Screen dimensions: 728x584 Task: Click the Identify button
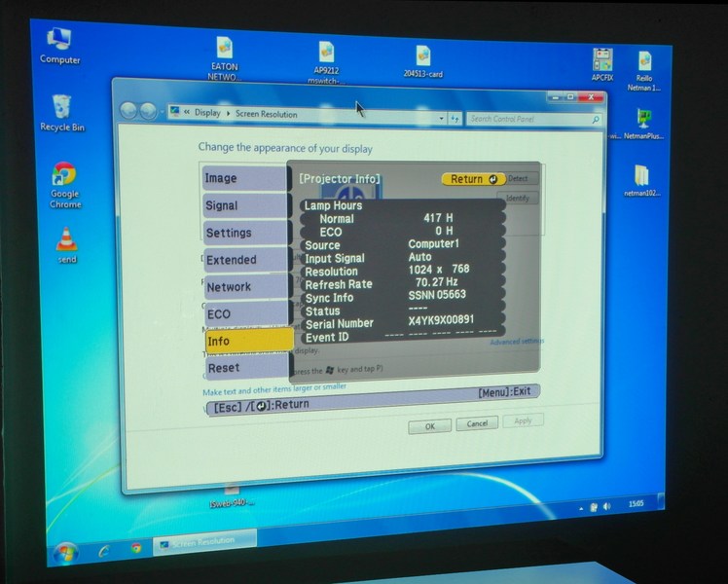(518, 198)
